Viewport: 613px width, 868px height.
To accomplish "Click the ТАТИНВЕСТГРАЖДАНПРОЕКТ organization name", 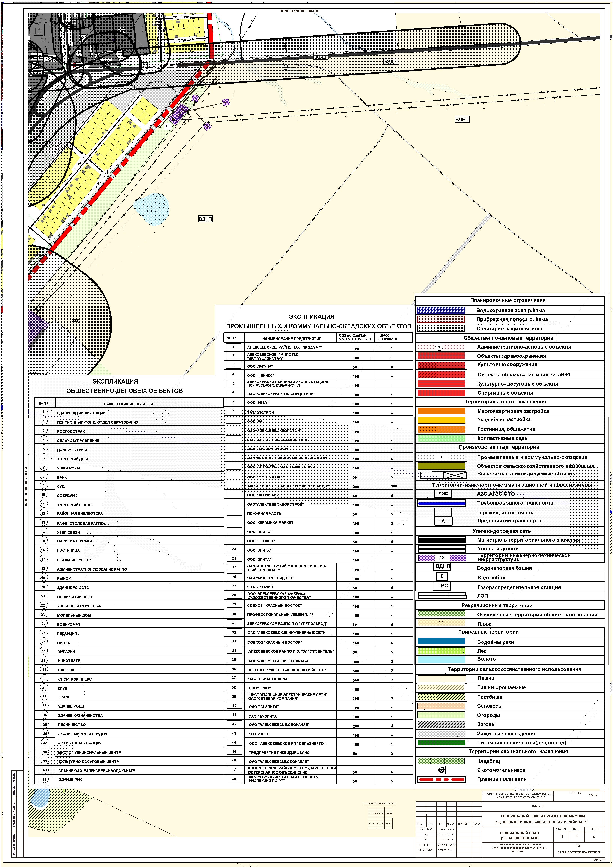I will click(579, 852).
